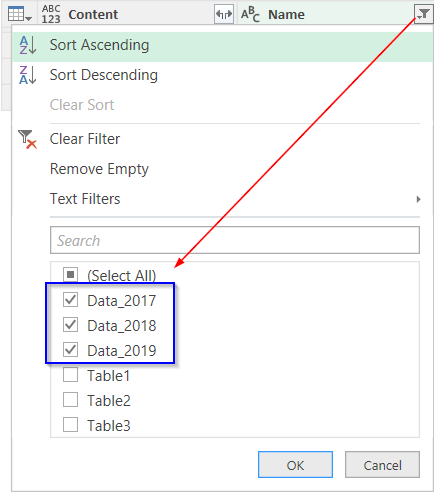Toggle the (Select All) checkbox

coord(70,275)
